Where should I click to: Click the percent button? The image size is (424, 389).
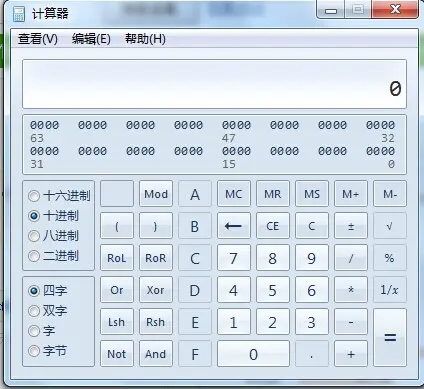390,258
